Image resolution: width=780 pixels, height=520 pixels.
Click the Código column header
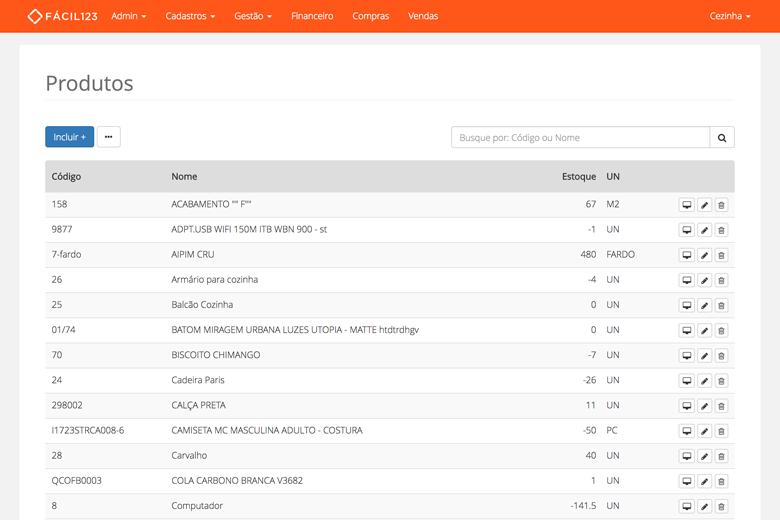coord(66,176)
